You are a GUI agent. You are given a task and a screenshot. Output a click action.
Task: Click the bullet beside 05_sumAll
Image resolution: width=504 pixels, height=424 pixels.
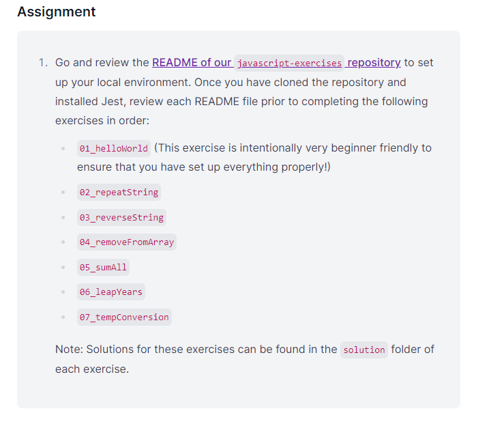(63, 268)
